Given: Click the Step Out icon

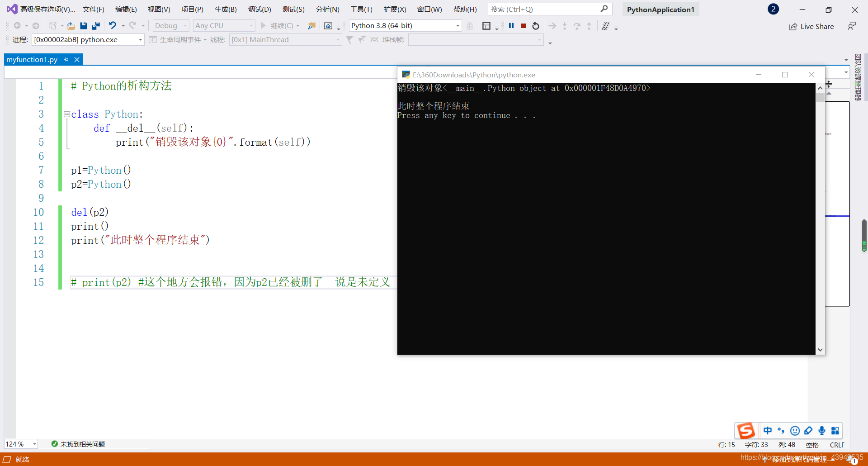Looking at the screenshot, I should coord(589,26).
